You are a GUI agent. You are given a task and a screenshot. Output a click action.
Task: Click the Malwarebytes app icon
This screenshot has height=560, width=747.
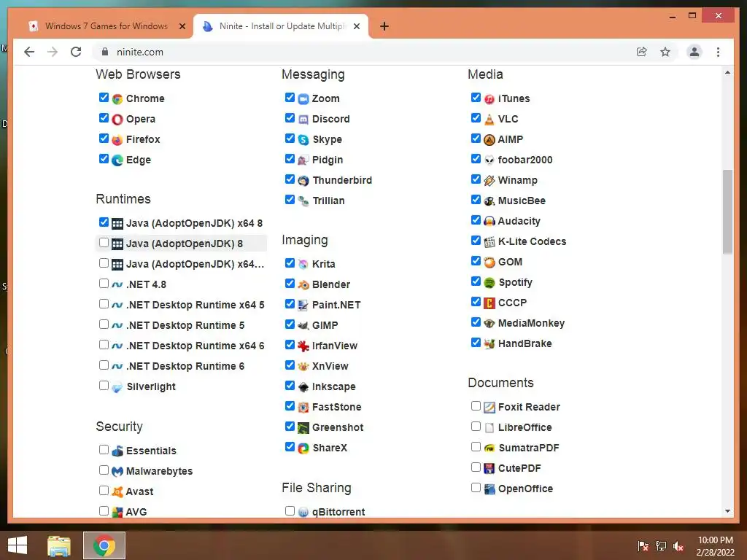coord(117,472)
